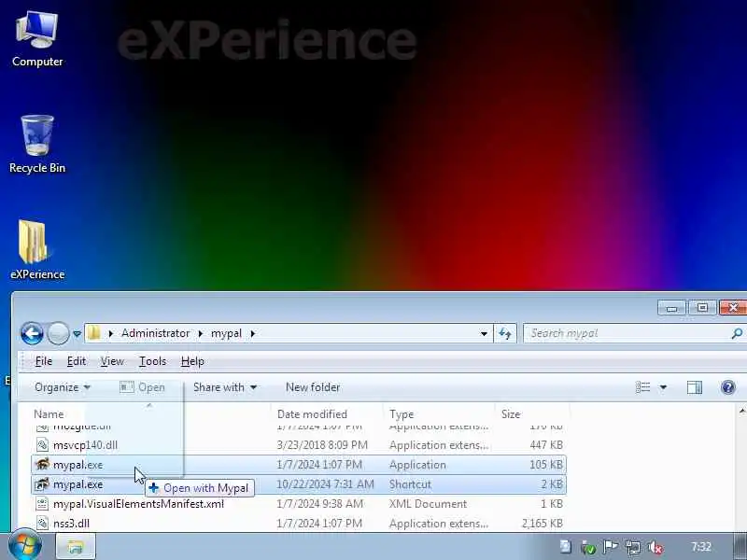This screenshot has width=747, height=560.
Task: Click the 105 KB size cell
Action: (x=546, y=465)
